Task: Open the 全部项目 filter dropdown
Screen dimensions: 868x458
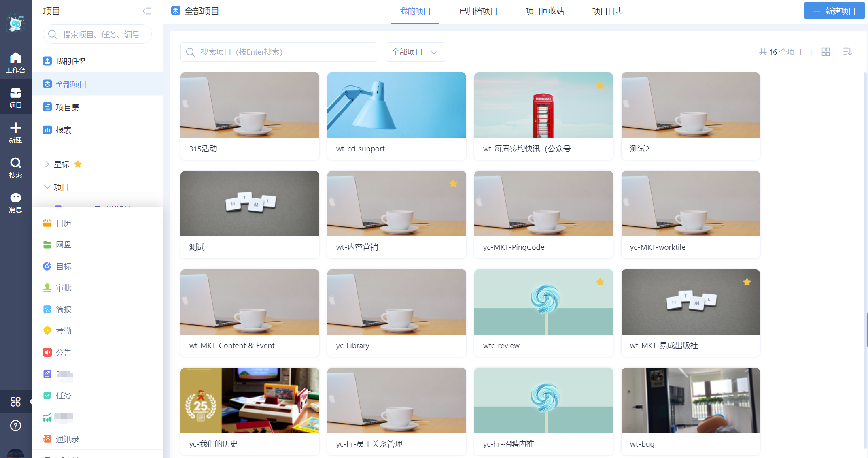Action: click(x=415, y=52)
